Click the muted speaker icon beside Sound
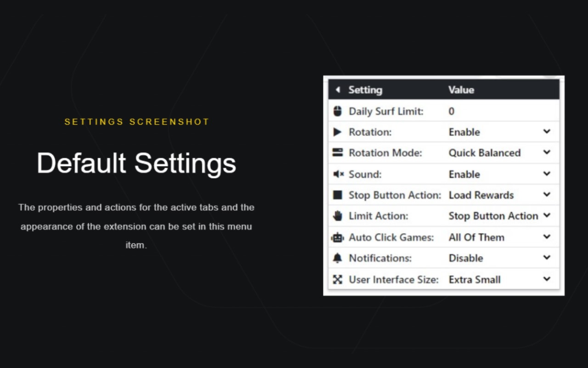The image size is (588, 368). (x=338, y=174)
